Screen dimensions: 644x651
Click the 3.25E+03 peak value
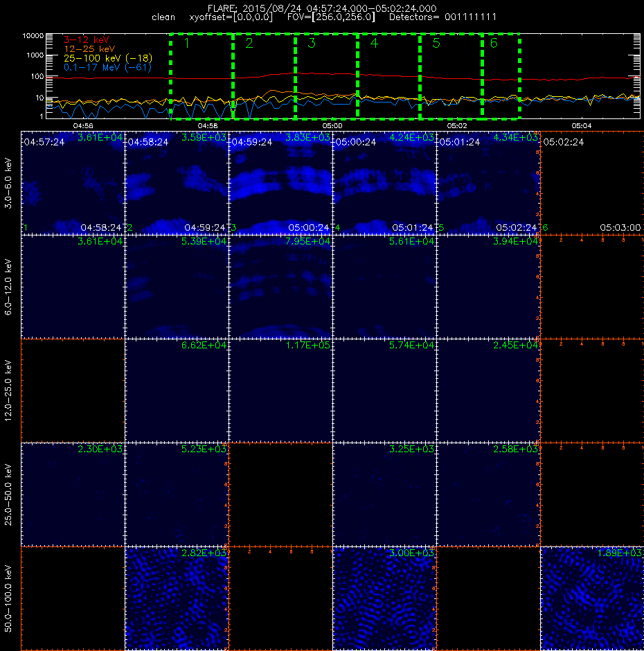pyautogui.click(x=411, y=449)
